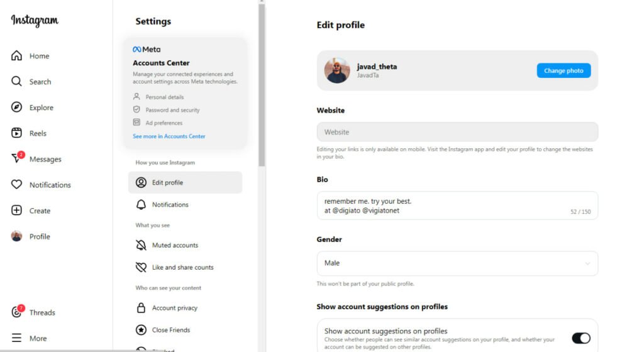The height and width of the screenshot is (352, 644).
Task: Open Like and share counts settings
Action: [x=182, y=267]
